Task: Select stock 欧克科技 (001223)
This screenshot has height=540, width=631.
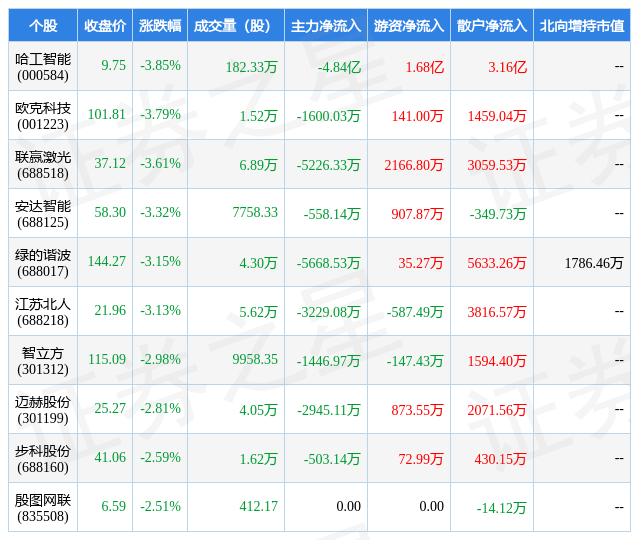Action: click(x=43, y=116)
